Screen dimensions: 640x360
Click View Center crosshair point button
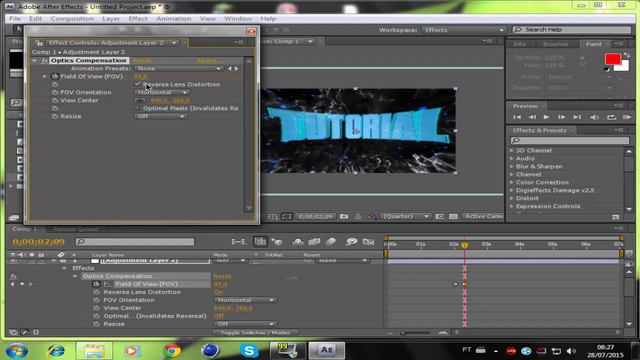point(140,100)
